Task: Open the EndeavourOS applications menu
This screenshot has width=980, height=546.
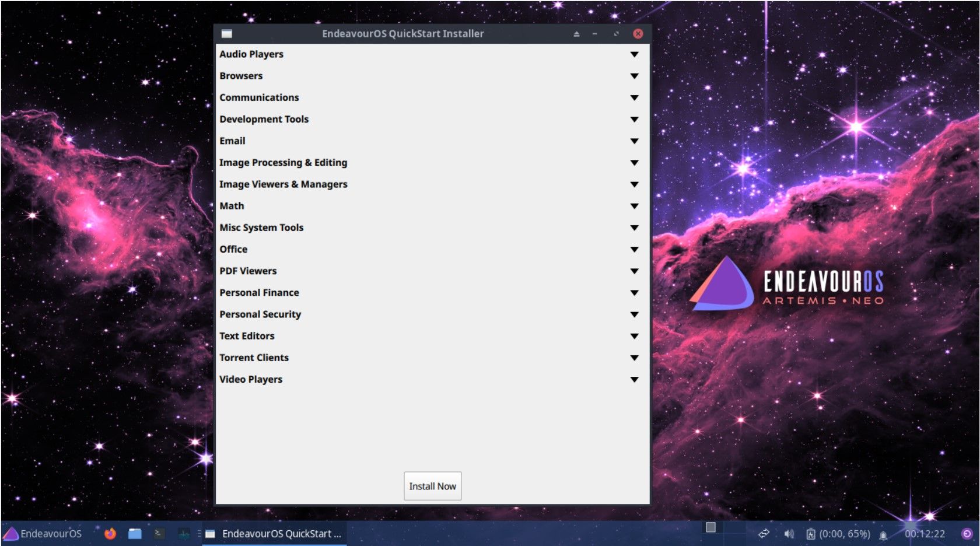Action: pos(42,534)
